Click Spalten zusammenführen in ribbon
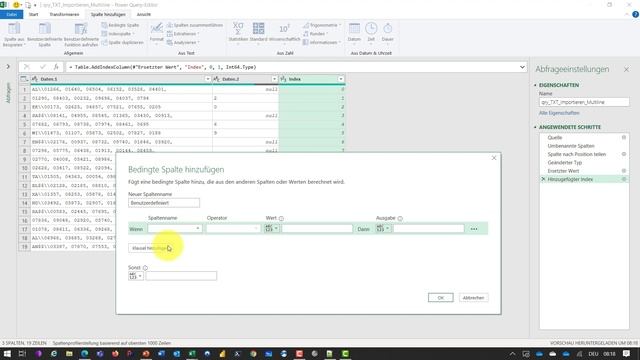Image resolution: width=640 pixels, height=360 pixels. 195,25
